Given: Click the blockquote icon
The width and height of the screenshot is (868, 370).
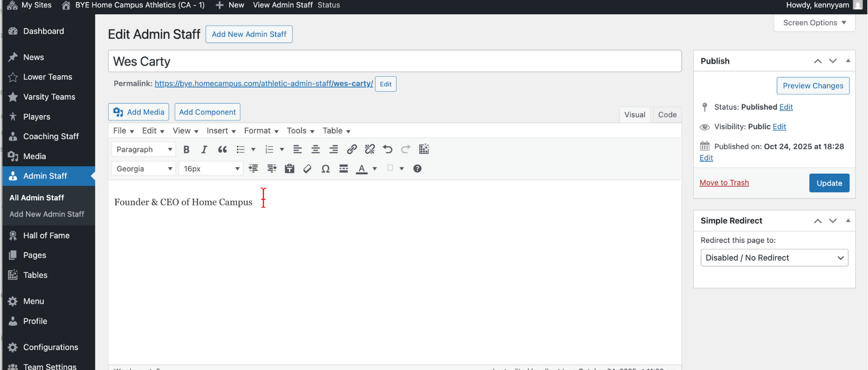Looking at the screenshot, I should click(222, 150).
